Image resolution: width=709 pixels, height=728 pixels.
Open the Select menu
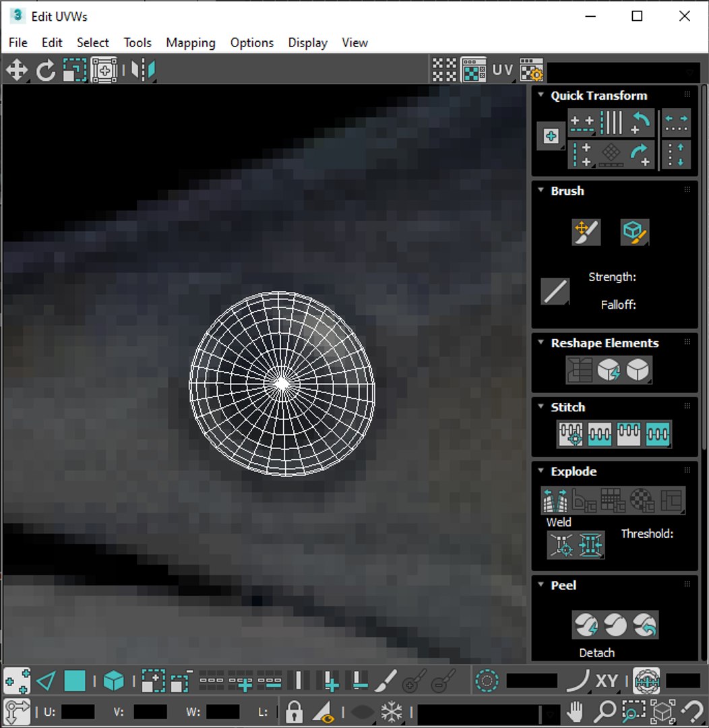click(93, 42)
